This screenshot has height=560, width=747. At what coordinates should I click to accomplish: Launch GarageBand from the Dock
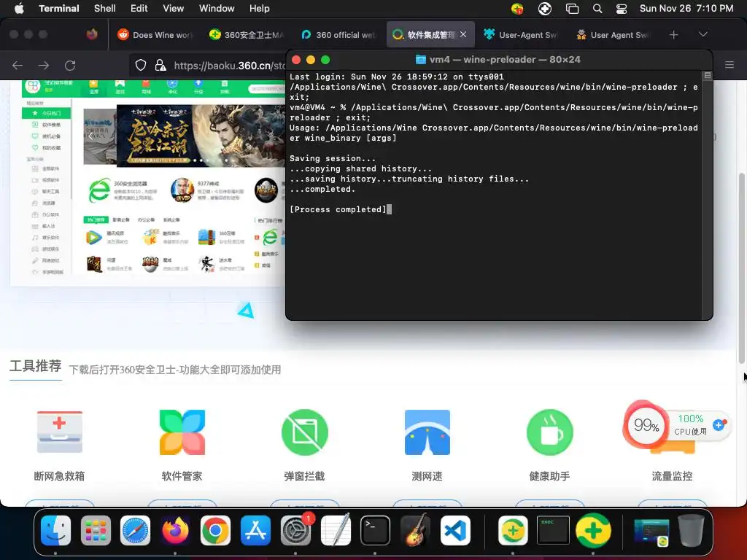[x=415, y=530]
